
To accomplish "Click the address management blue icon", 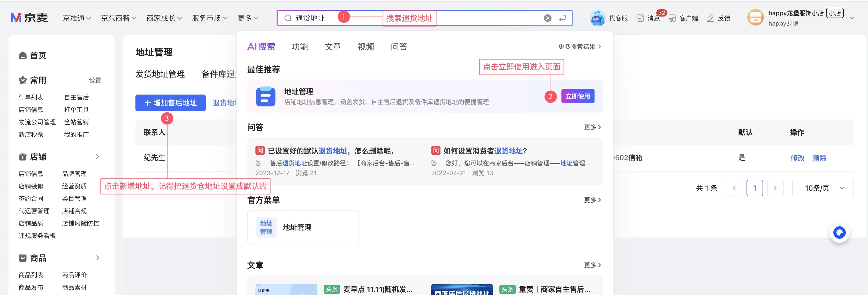I will coord(265,97).
